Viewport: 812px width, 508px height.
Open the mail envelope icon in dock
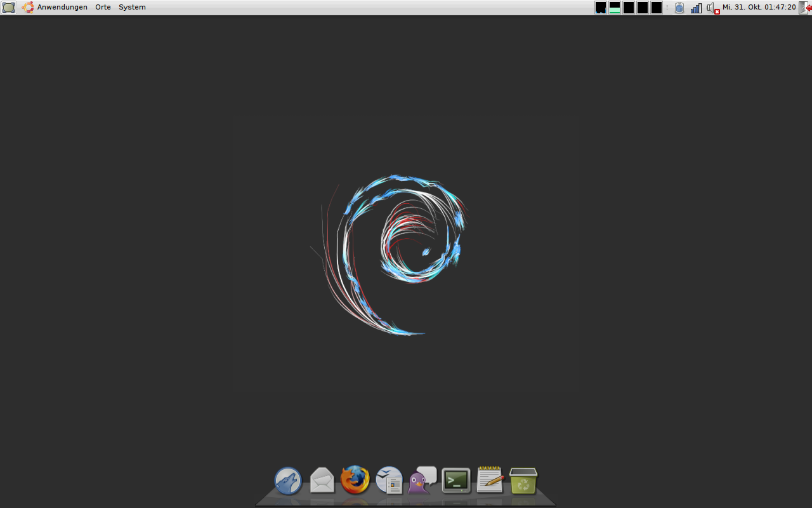click(x=322, y=480)
